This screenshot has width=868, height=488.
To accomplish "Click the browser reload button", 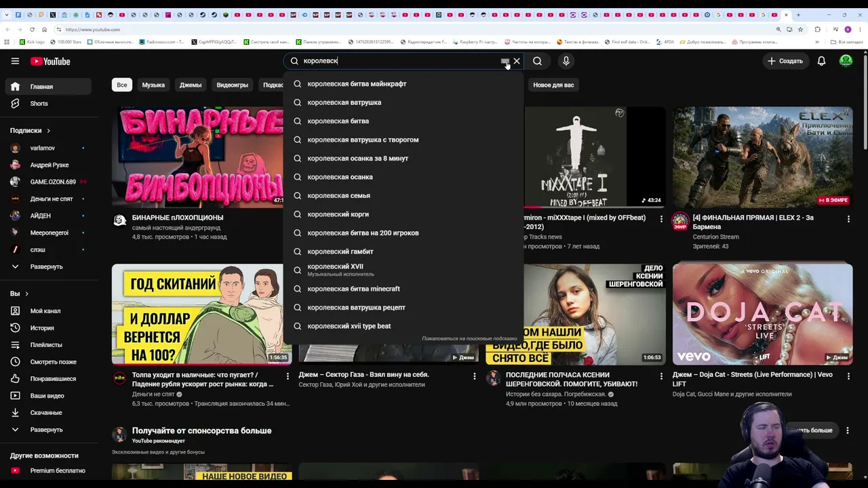I will tap(32, 30).
